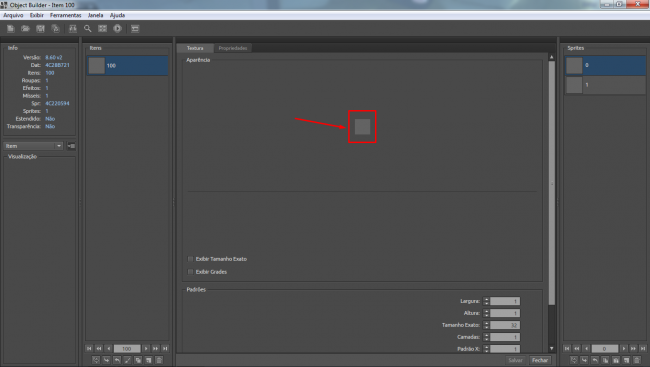Image resolution: width=650 pixels, height=367 pixels.
Task: Open the Item category dropdown
Action: point(33,146)
